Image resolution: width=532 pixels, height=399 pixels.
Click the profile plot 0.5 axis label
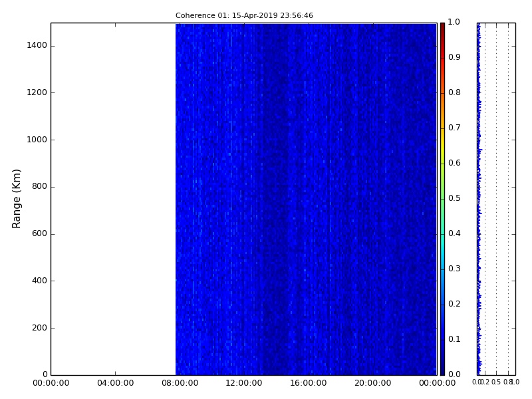pos(496,382)
